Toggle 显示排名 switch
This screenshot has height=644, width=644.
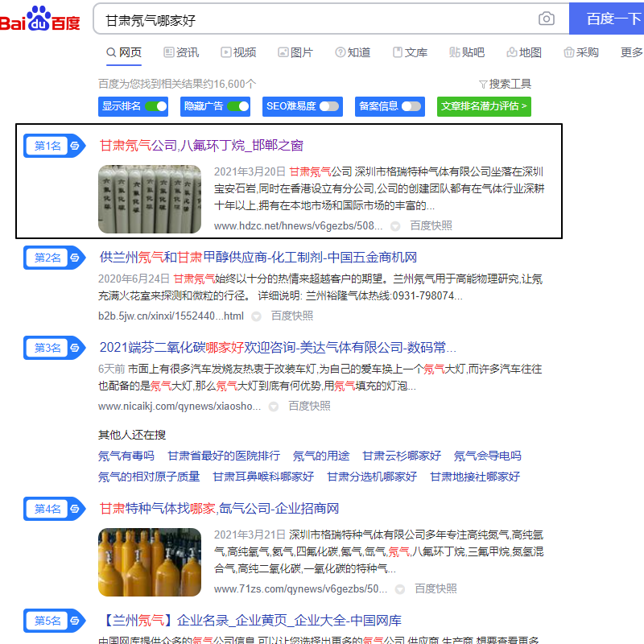pyautogui.click(x=156, y=106)
